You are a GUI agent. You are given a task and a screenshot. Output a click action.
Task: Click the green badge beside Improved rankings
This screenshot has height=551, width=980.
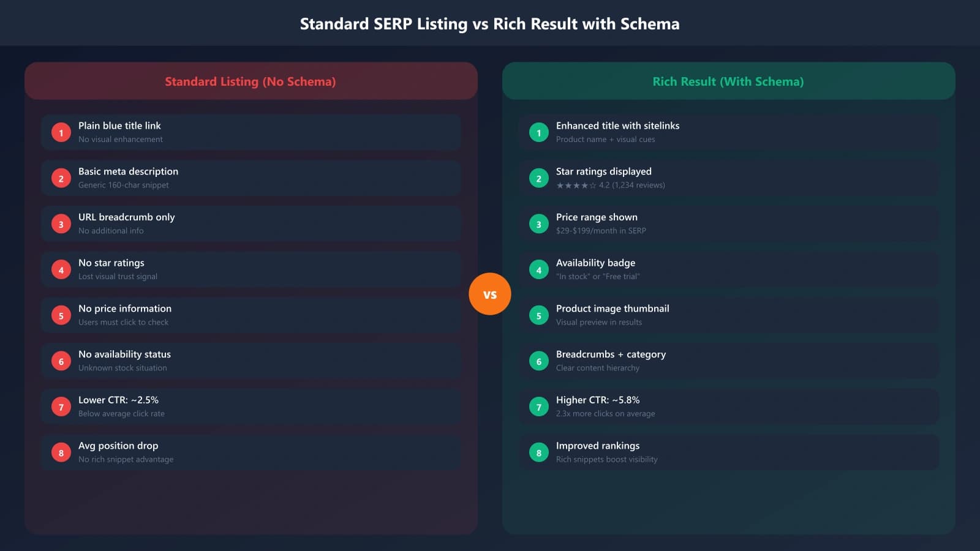(538, 452)
